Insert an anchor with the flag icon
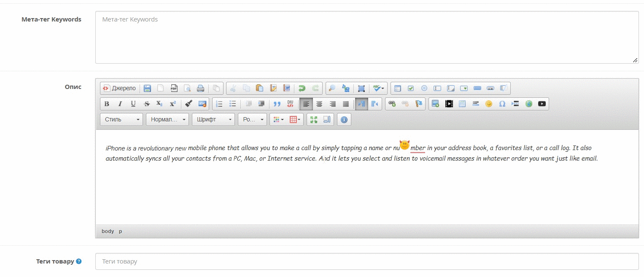The height and width of the screenshot is (277, 644). click(419, 104)
